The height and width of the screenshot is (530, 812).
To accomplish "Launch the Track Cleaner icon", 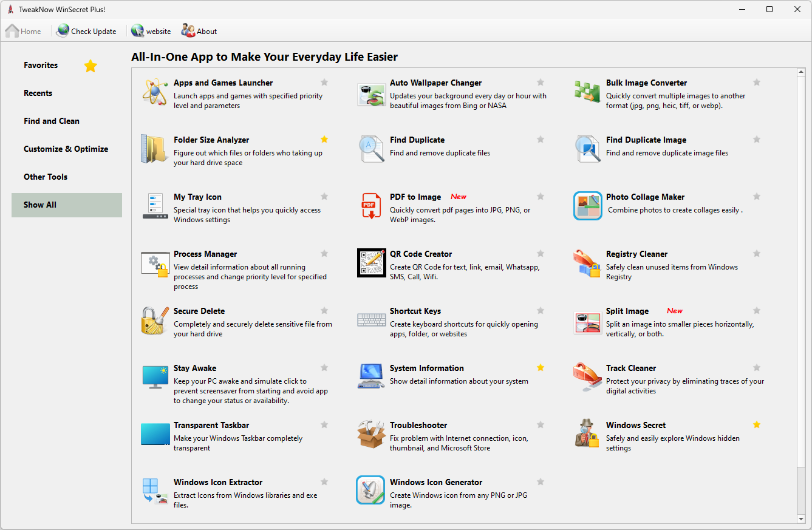I will [x=587, y=377].
